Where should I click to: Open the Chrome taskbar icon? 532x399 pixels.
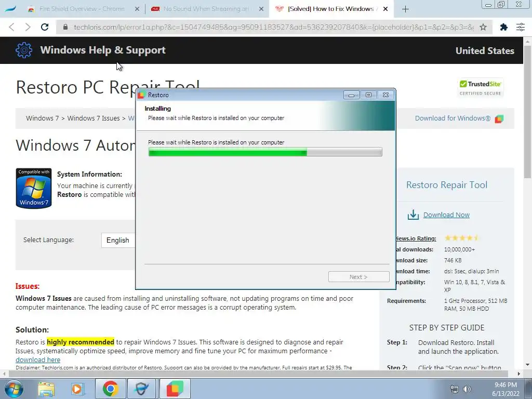coord(111,389)
